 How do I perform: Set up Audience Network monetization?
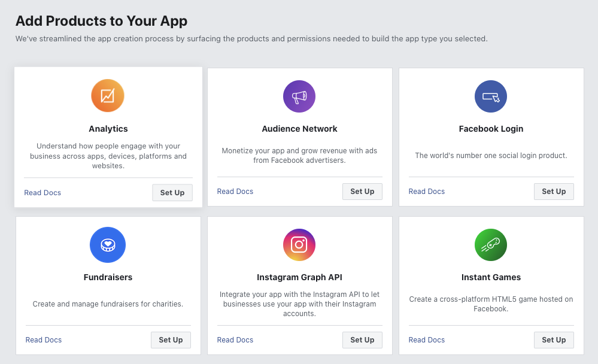pos(362,191)
